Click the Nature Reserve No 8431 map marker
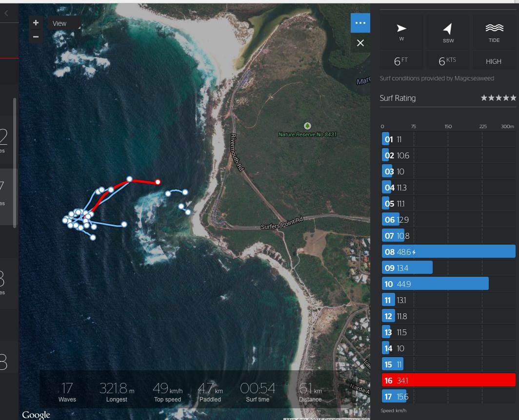Screen dimensions: 519x420 point(307,126)
